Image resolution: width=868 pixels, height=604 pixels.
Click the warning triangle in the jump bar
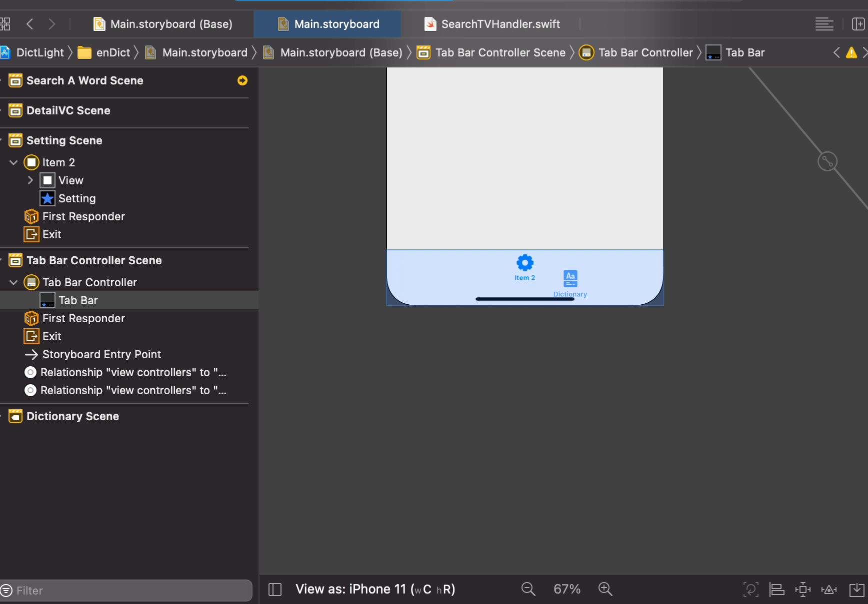coord(851,52)
